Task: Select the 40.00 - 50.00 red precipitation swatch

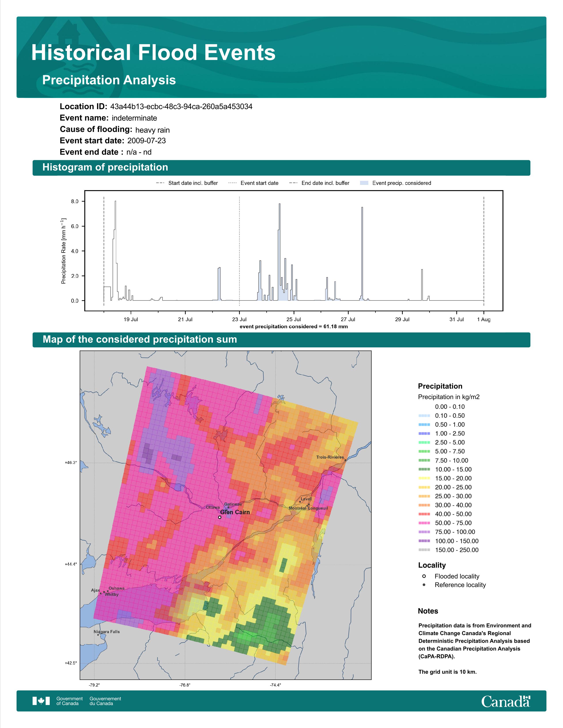Action: [x=424, y=514]
